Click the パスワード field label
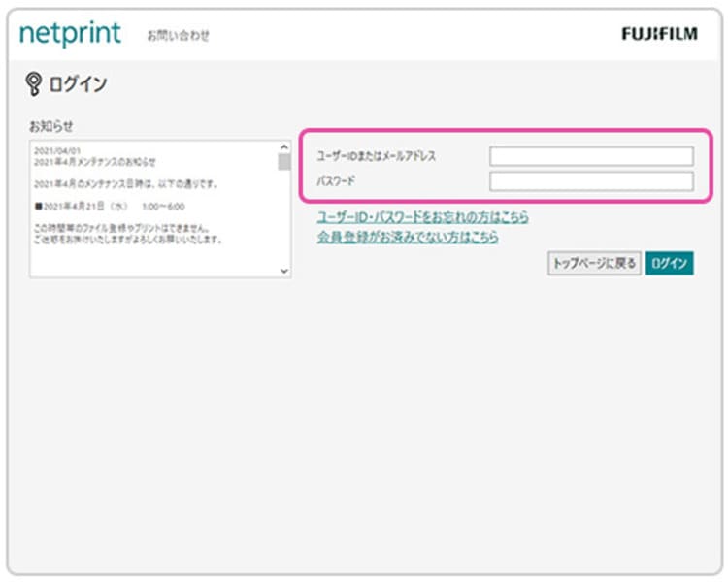 tap(336, 181)
